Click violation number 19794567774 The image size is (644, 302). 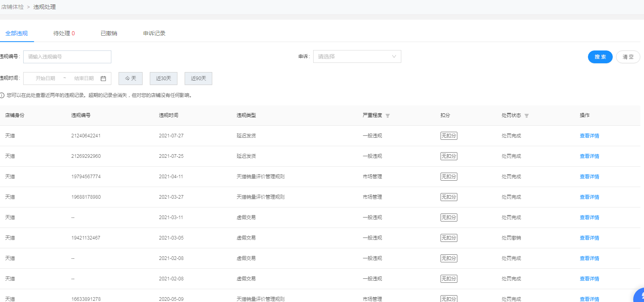point(86,177)
